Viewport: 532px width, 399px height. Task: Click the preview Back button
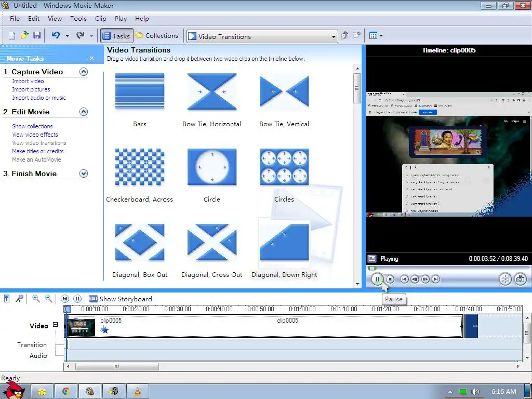click(404, 279)
